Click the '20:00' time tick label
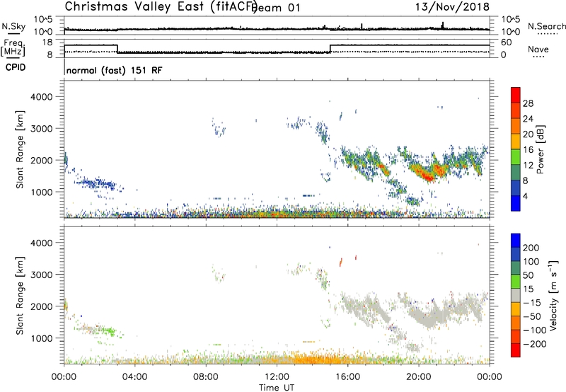566x392 pixels. coord(418,377)
